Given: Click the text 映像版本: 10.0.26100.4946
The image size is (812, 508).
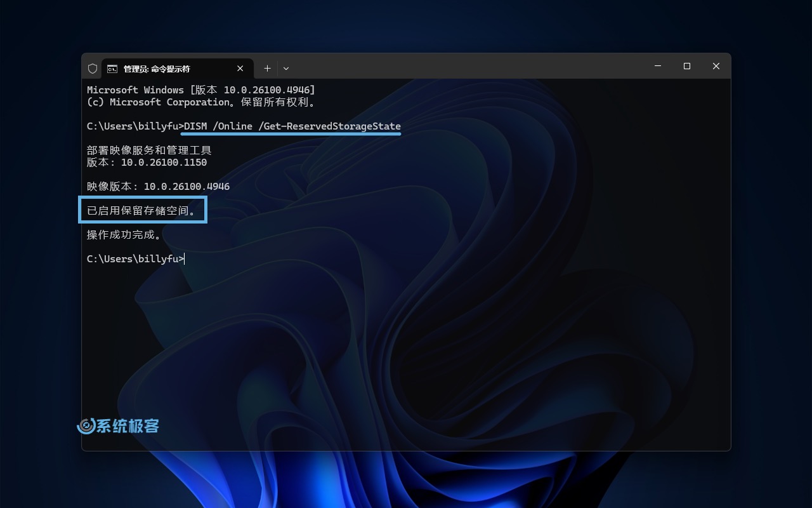Looking at the screenshot, I should [x=159, y=187].
